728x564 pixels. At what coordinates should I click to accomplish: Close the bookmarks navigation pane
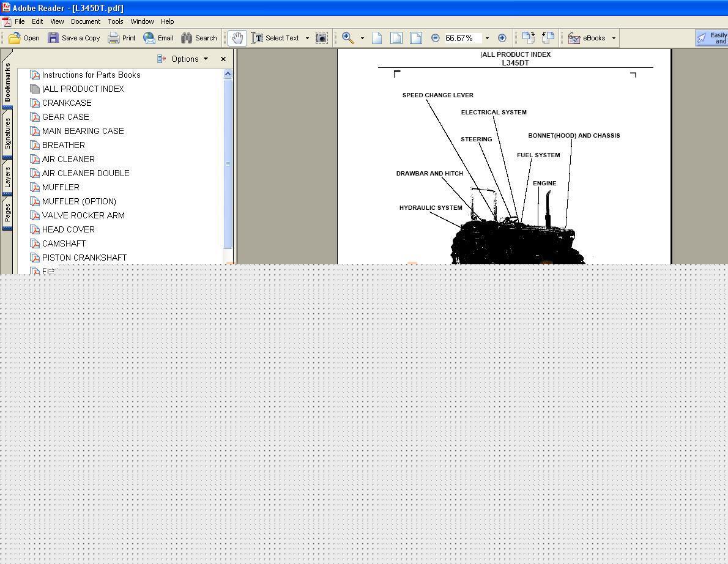point(223,59)
